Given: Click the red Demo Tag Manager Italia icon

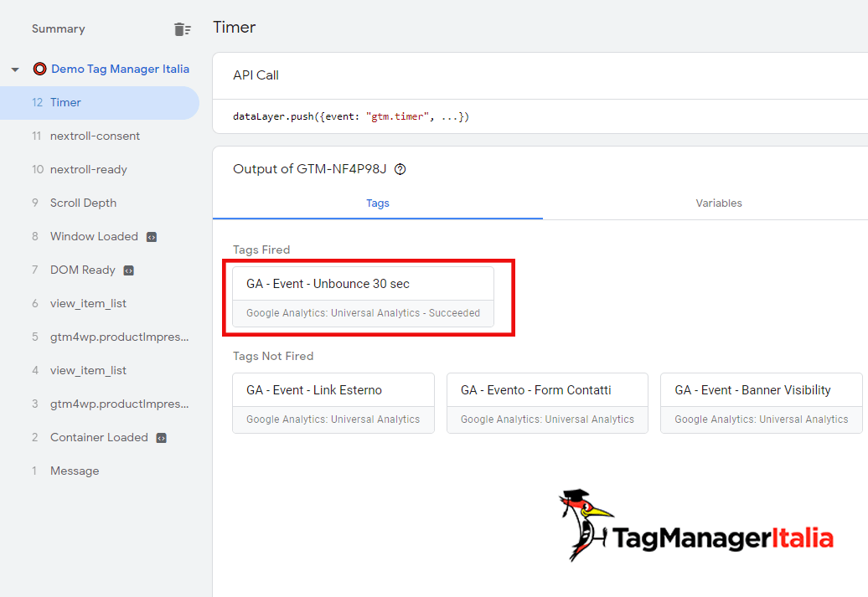Looking at the screenshot, I should [x=39, y=69].
